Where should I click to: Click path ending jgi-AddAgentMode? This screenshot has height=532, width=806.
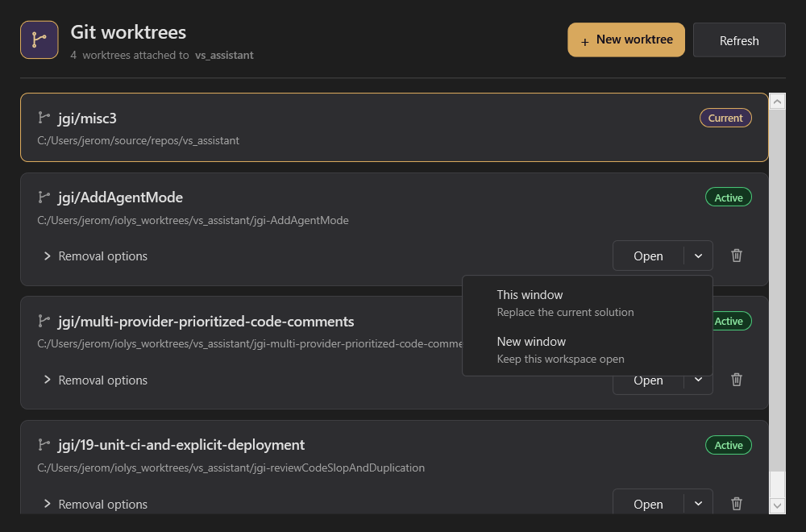(x=193, y=220)
